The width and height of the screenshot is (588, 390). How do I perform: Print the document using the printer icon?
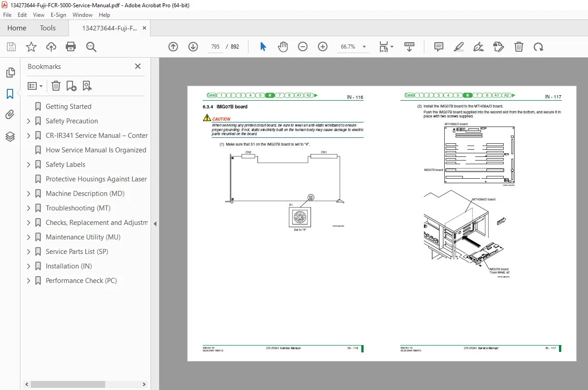click(71, 47)
